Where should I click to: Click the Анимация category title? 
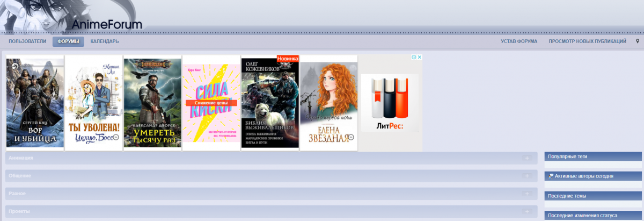(21, 158)
